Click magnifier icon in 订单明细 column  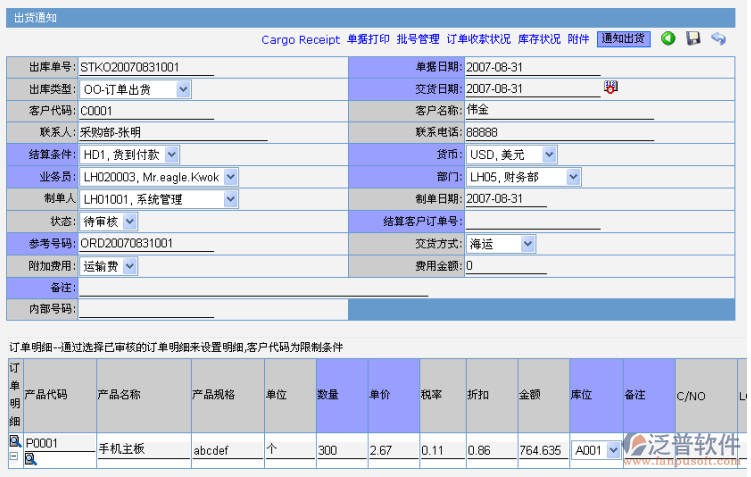[14, 441]
